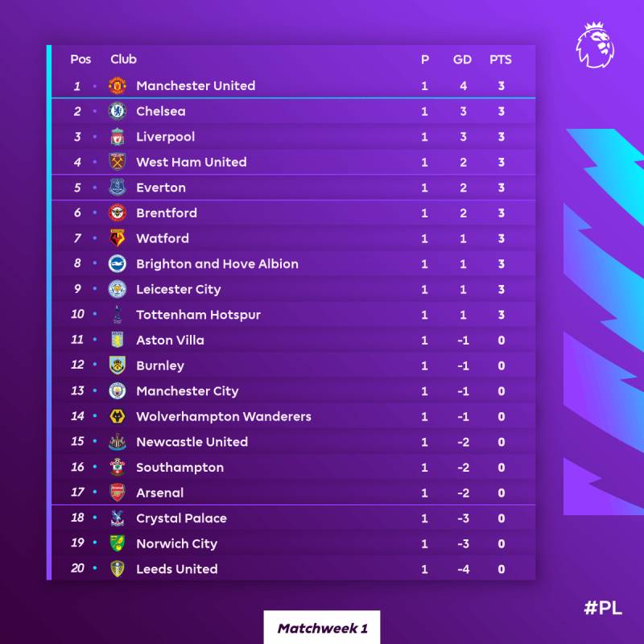Click the Premier League lion logo

(595, 45)
